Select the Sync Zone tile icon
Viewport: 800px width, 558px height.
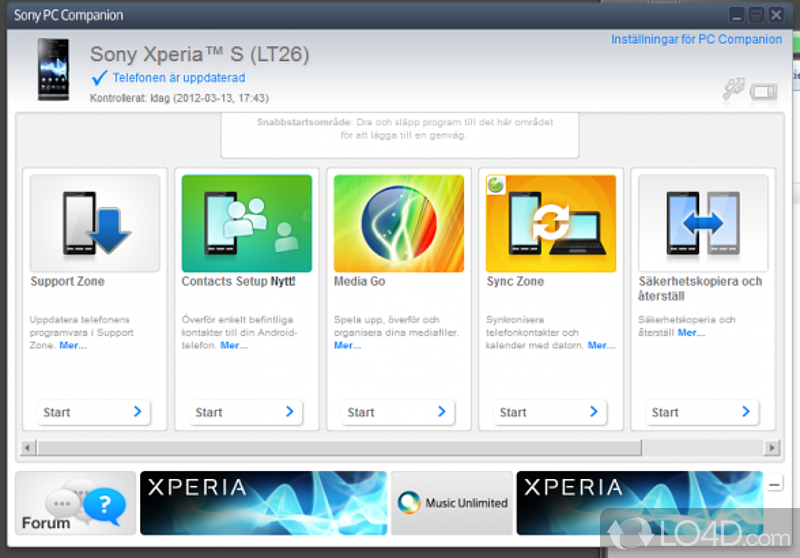(x=551, y=223)
